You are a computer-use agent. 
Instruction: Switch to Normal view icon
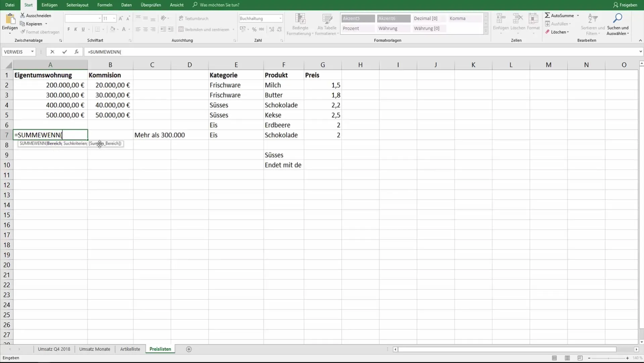(554, 358)
